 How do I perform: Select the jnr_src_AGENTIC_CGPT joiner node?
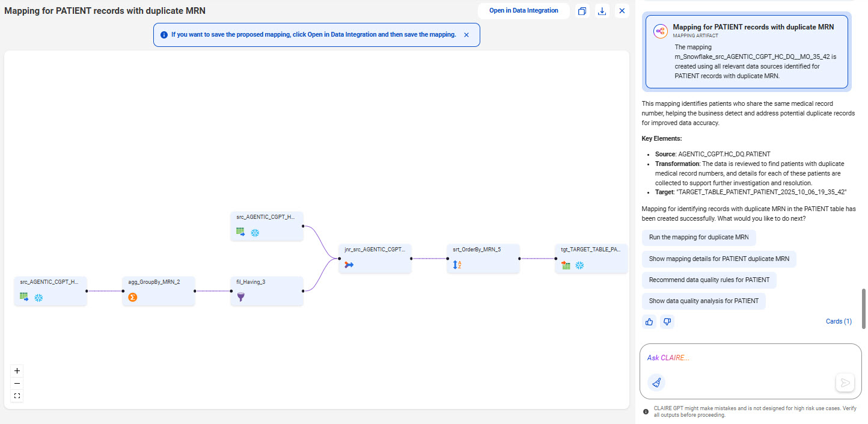[x=375, y=258]
